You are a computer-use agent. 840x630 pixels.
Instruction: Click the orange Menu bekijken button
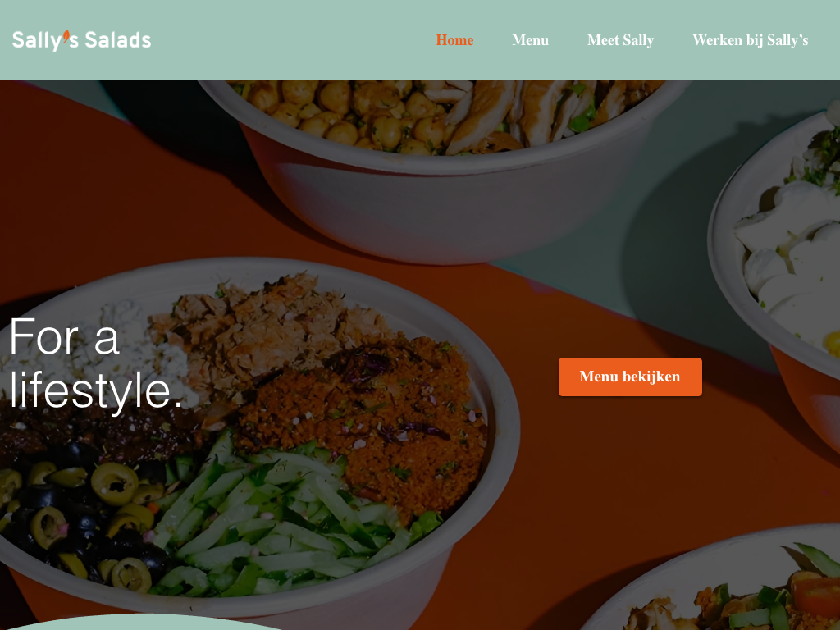[630, 377]
